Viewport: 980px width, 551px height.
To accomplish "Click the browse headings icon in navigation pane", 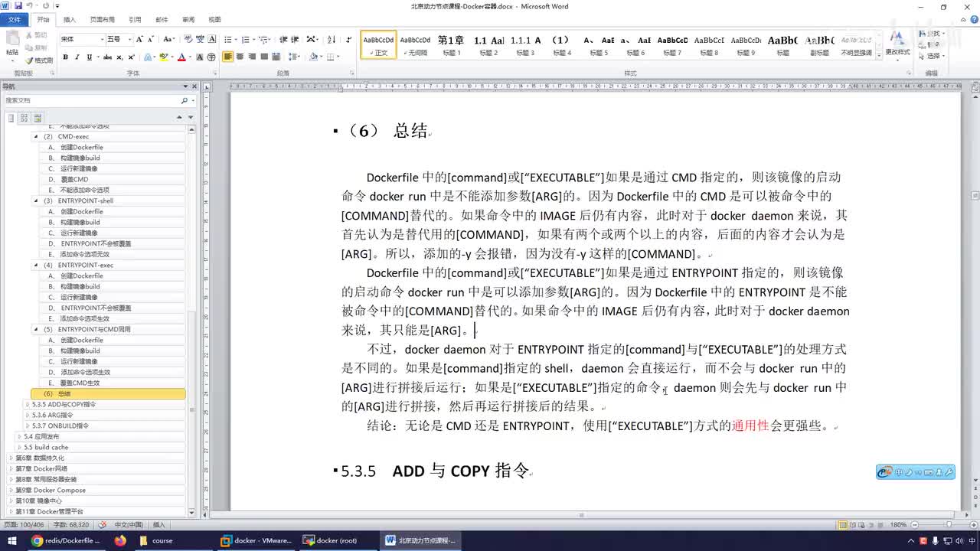I will pyautogui.click(x=11, y=118).
